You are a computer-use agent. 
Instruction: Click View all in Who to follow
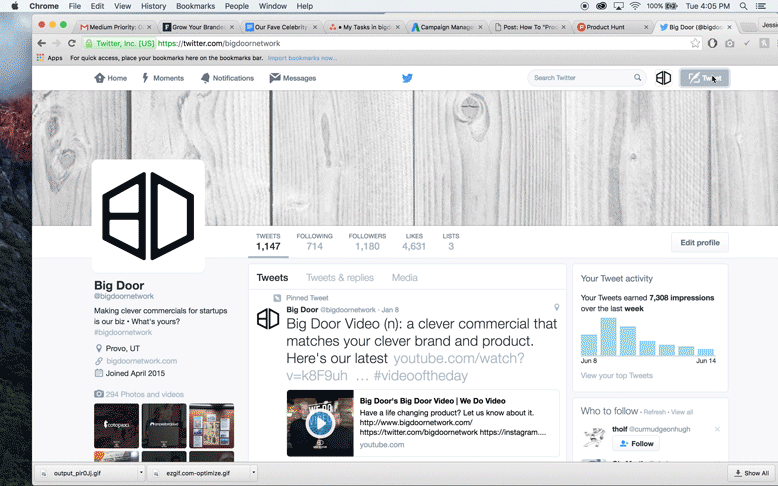pyautogui.click(x=682, y=412)
